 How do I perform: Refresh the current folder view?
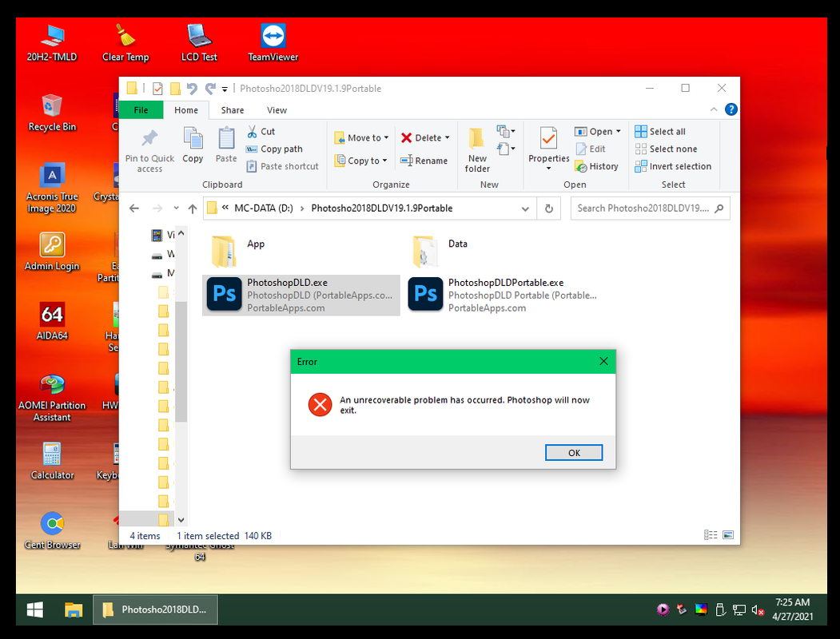click(x=548, y=208)
